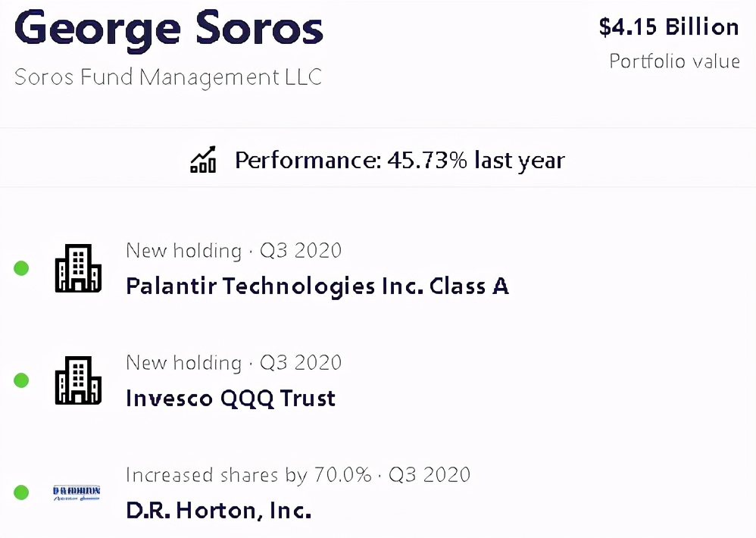Click the Increased shares by 70.0% label
The image size is (756, 538).
[248, 475]
